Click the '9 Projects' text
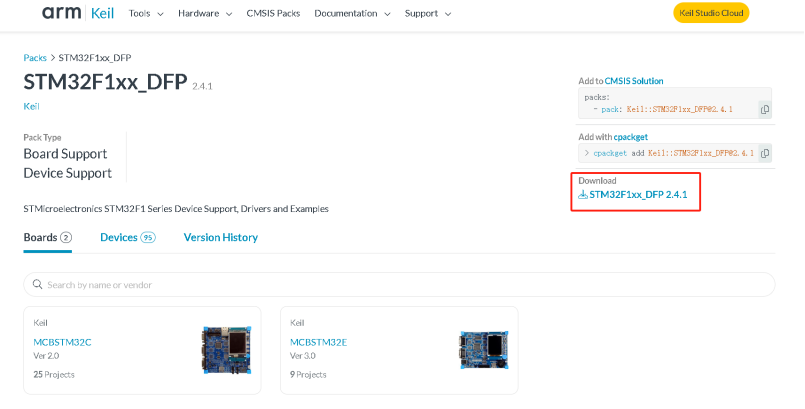The image size is (805, 409). point(308,375)
